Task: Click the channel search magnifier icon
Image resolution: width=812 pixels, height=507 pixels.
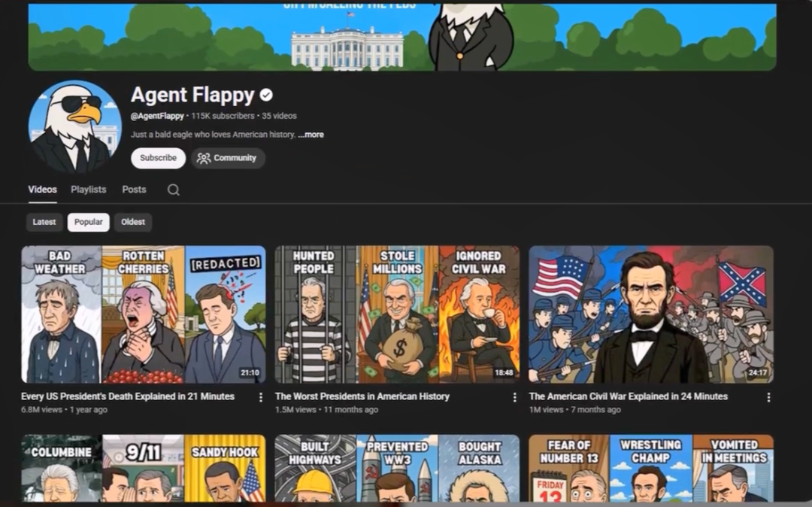Action: (x=174, y=190)
